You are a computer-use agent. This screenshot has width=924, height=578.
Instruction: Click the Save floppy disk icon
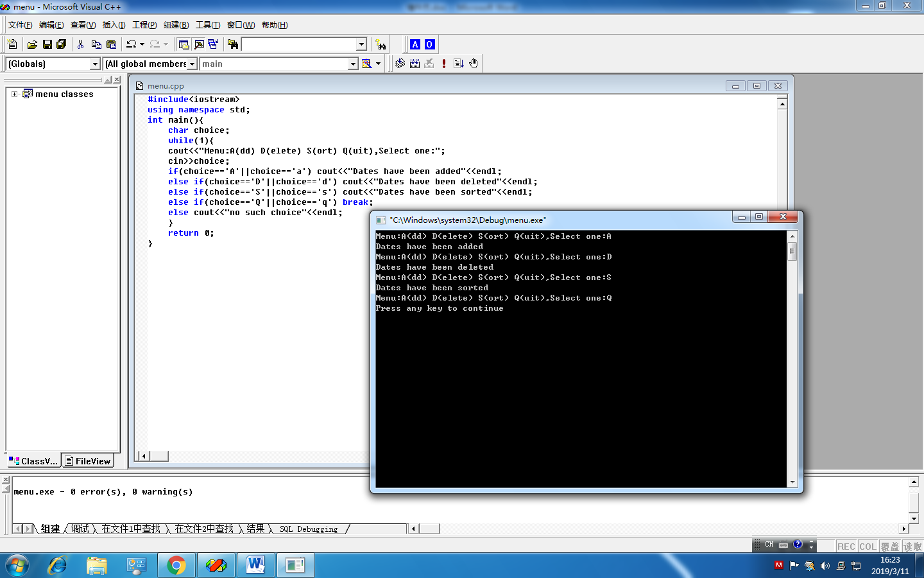[x=47, y=44]
